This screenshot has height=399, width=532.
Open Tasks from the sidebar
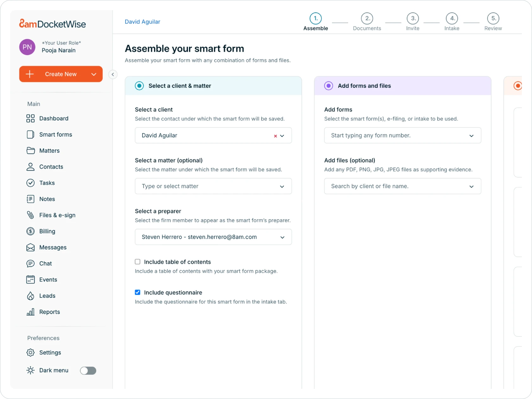point(47,183)
